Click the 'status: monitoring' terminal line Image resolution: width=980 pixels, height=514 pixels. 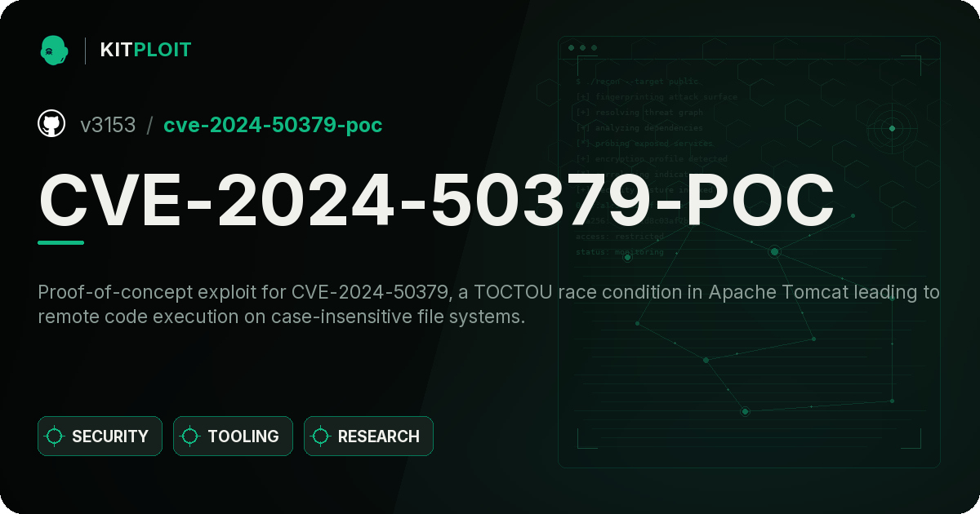click(620, 252)
